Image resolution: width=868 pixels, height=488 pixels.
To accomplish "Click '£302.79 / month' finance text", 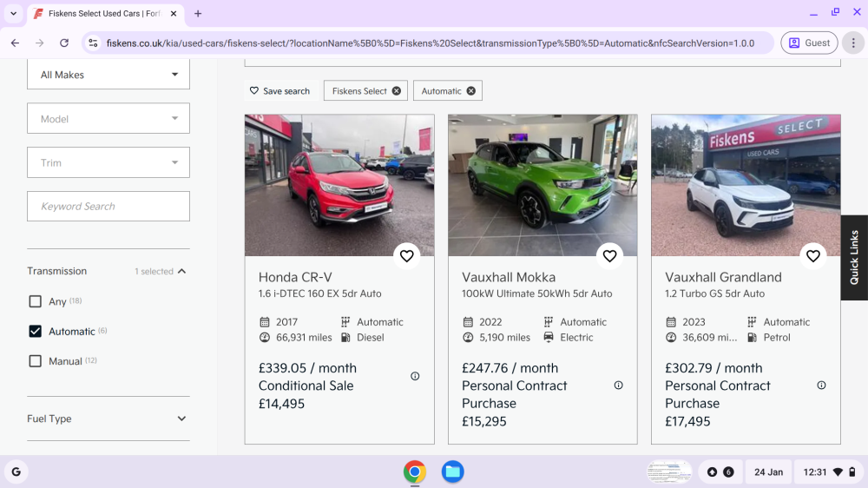I will pyautogui.click(x=713, y=368).
